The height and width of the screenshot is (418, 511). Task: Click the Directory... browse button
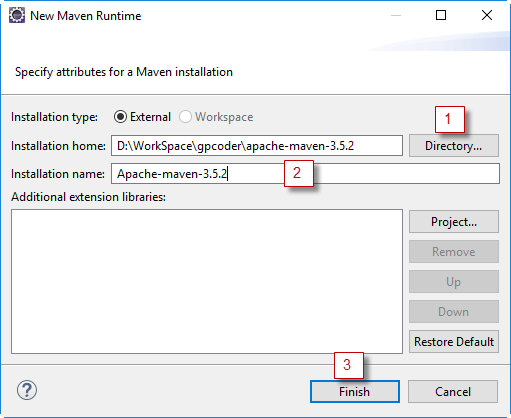pos(454,146)
